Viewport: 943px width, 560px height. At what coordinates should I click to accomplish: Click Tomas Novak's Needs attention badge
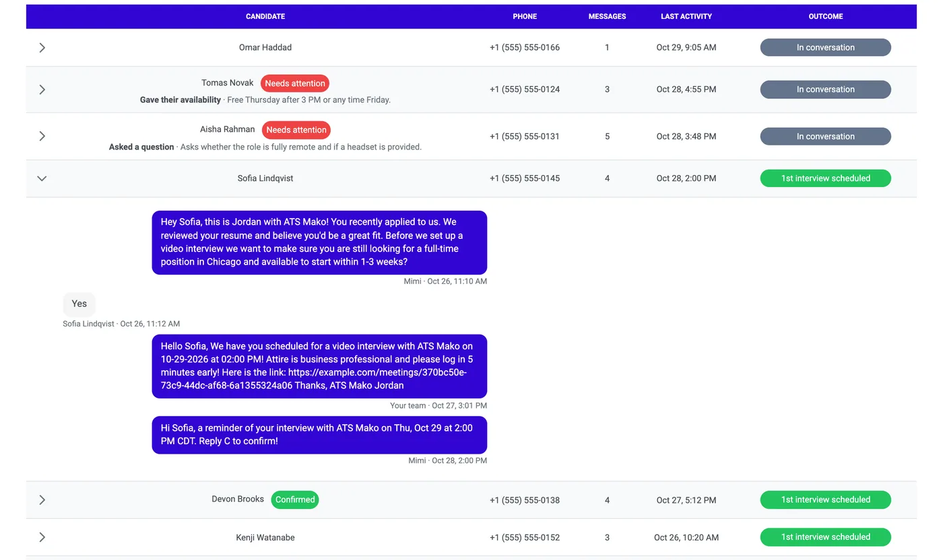[x=295, y=83]
